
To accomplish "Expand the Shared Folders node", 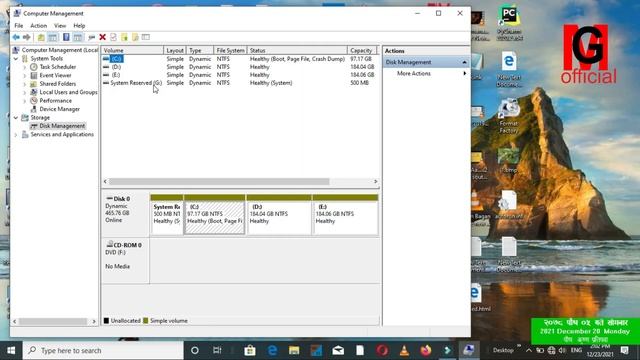I will coord(24,84).
